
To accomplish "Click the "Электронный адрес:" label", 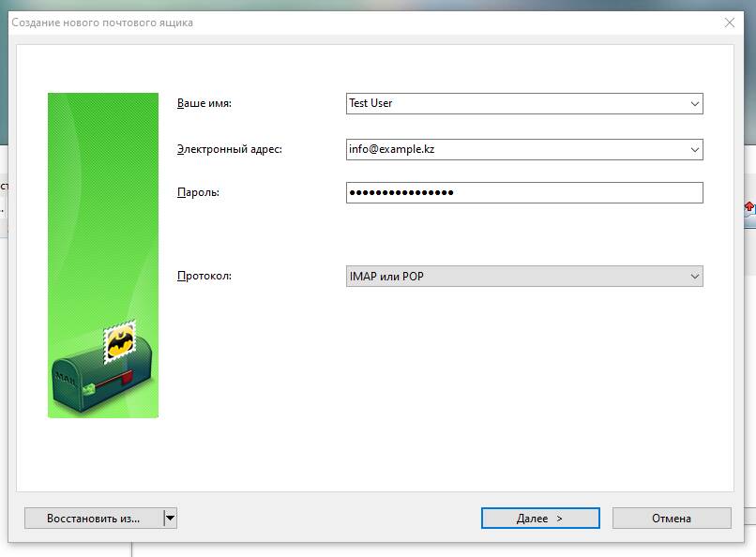I will click(229, 149).
